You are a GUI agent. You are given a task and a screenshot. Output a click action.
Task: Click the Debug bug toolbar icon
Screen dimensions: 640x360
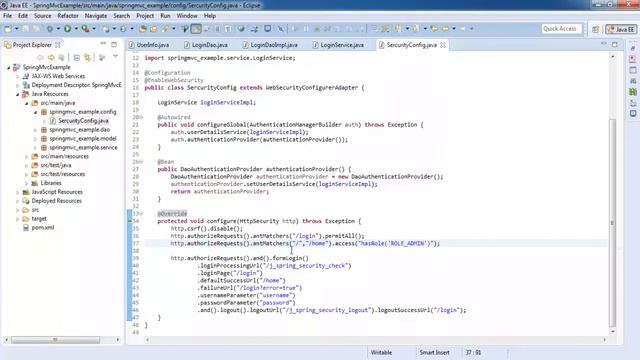pos(50,29)
